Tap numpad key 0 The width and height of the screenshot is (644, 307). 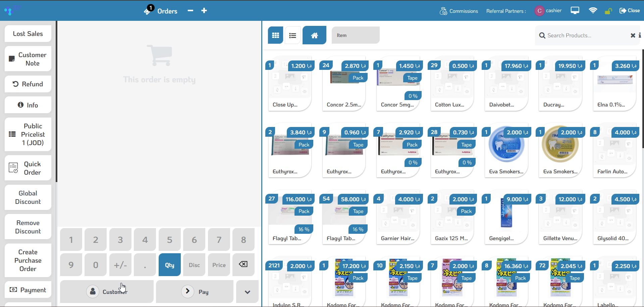click(96, 265)
